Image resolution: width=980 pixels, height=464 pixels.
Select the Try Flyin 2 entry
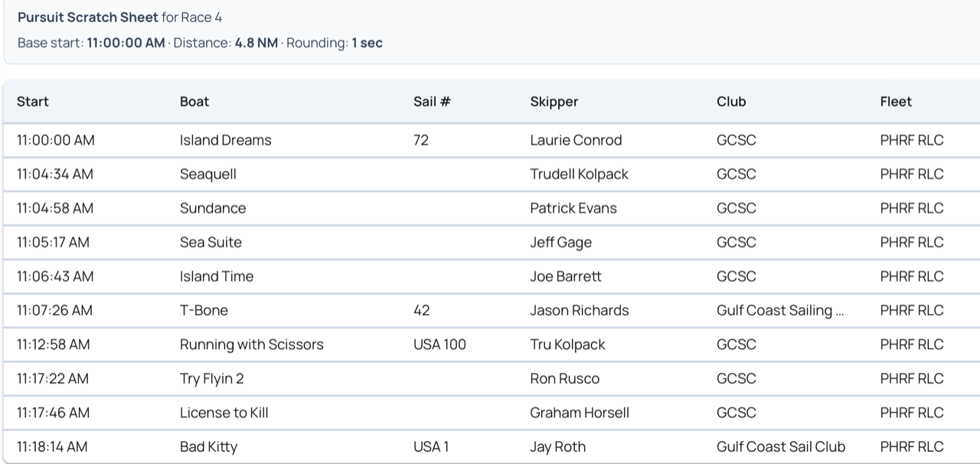click(x=212, y=378)
